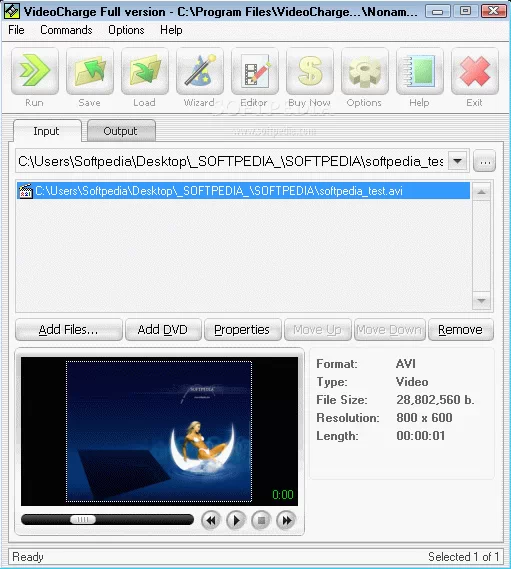Click the Ready status bar text
The width and height of the screenshot is (511, 569).
[28, 557]
